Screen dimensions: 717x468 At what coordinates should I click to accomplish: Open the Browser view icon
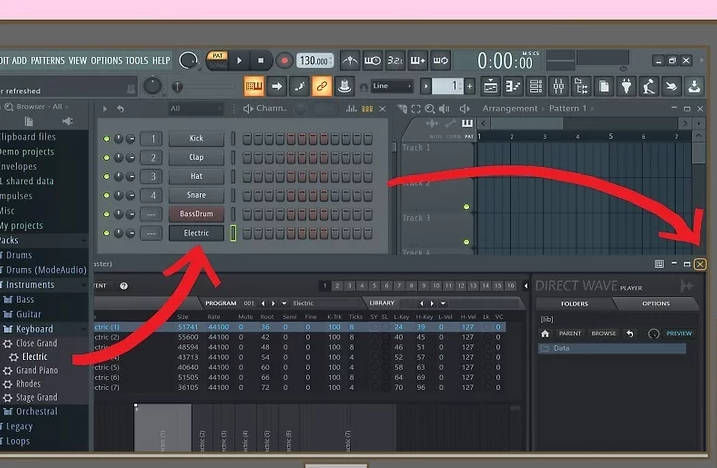click(x=581, y=86)
